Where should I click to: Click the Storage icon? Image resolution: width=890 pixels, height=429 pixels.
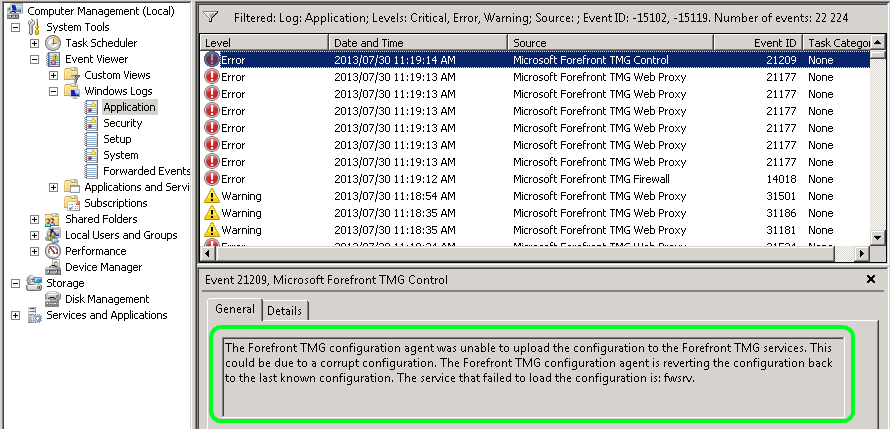point(34,283)
